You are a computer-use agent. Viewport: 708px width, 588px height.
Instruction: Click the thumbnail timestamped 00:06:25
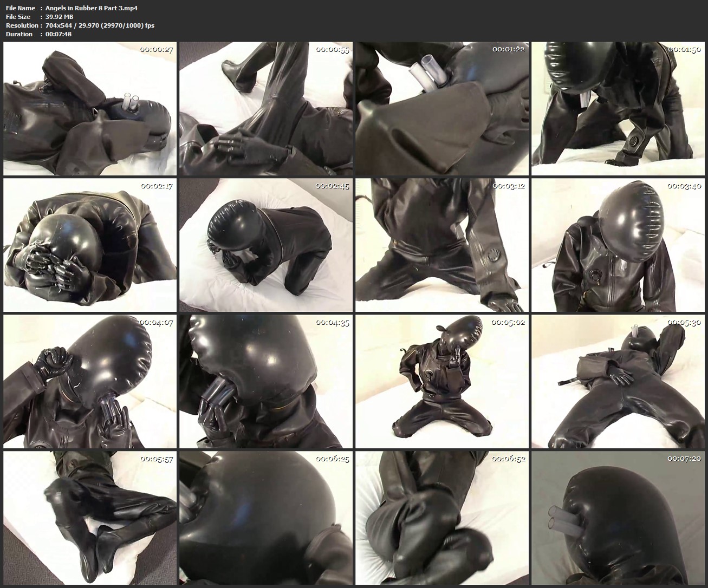[x=266, y=518]
